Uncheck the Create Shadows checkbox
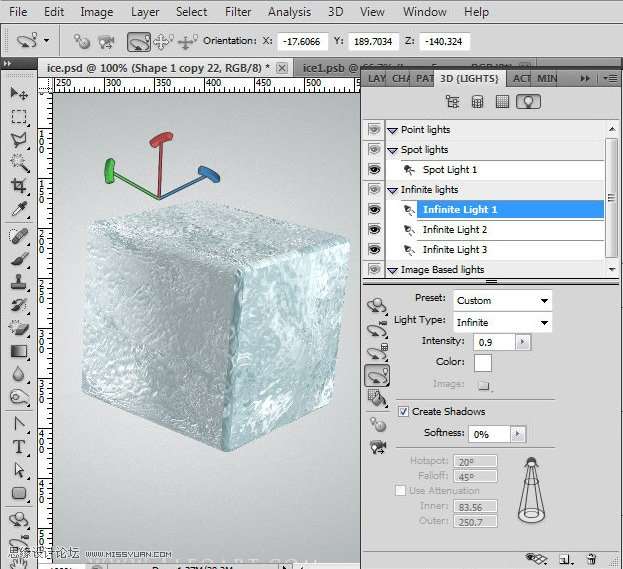 tap(403, 412)
